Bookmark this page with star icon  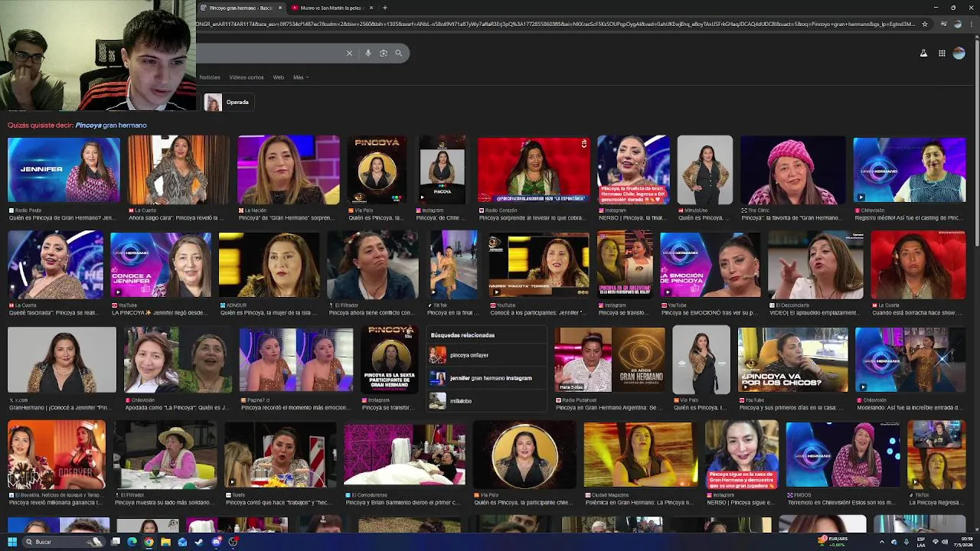924,24
